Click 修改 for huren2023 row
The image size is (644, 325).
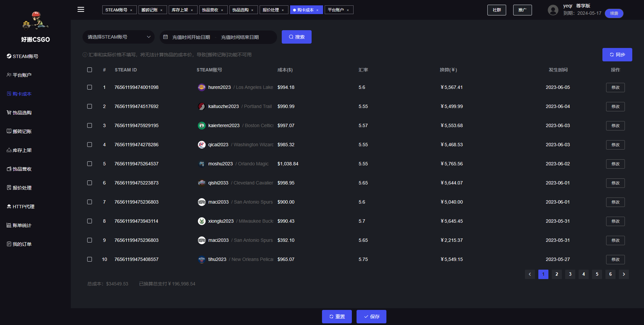pyautogui.click(x=615, y=88)
